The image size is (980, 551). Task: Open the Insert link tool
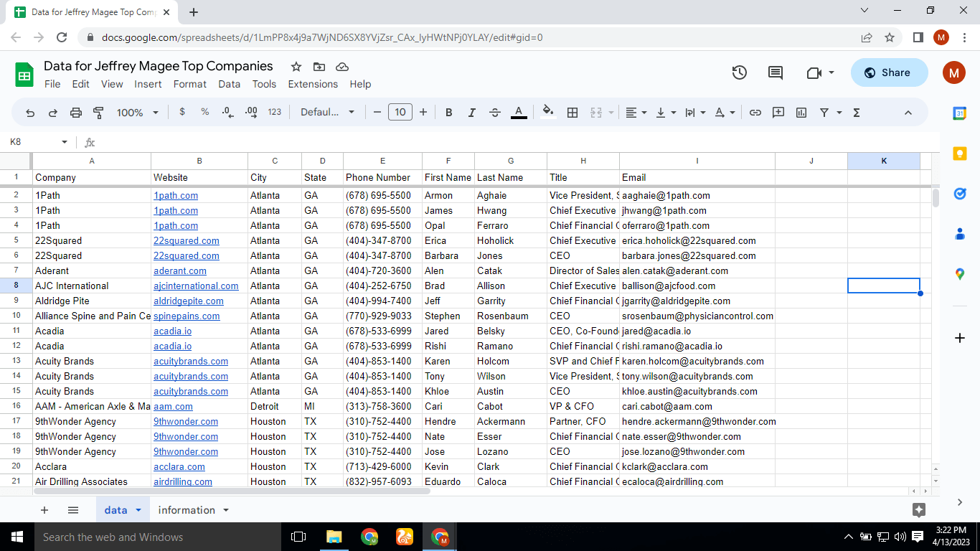tap(755, 113)
